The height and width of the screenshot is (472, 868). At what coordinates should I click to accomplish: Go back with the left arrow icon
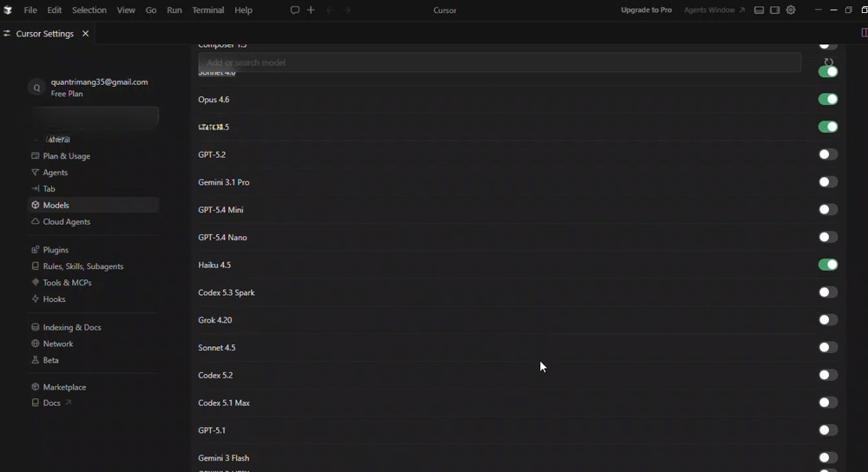click(330, 10)
